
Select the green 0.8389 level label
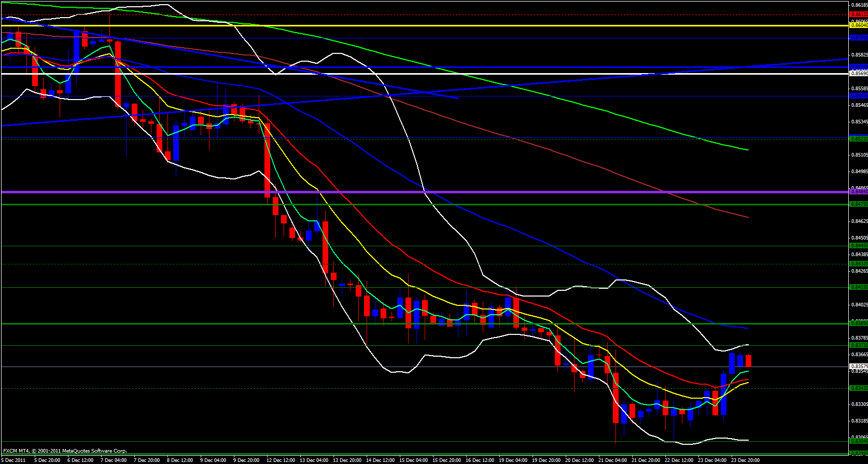coord(858,323)
